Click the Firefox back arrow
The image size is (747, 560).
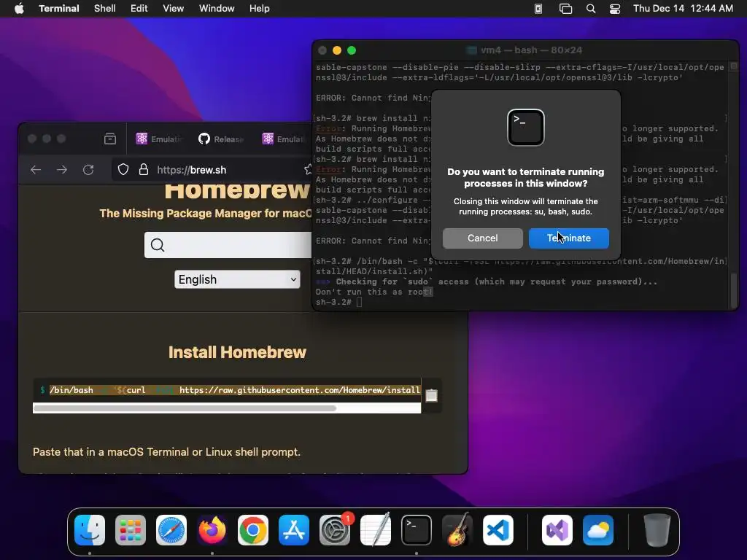[x=36, y=170]
